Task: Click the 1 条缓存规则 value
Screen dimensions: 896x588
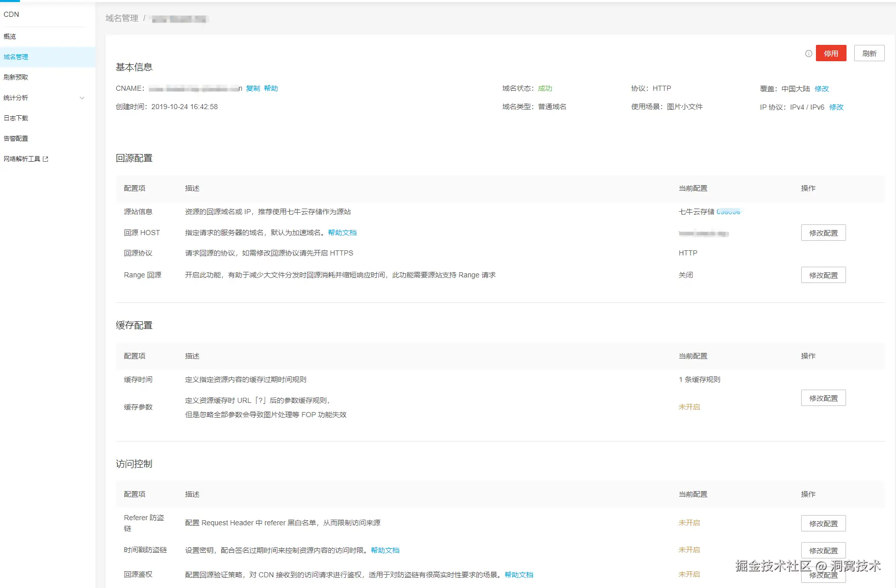Action: tap(700, 379)
